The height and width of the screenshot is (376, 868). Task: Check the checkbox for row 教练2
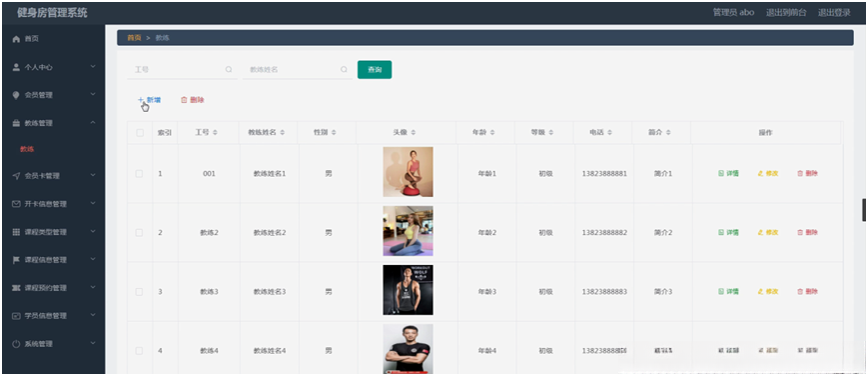tap(140, 232)
